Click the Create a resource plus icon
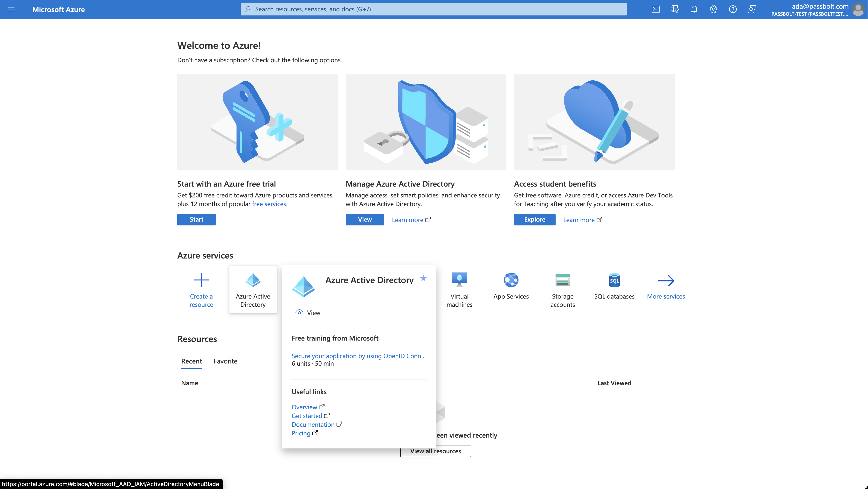Viewport: 868px width, 489px height. coord(201,279)
